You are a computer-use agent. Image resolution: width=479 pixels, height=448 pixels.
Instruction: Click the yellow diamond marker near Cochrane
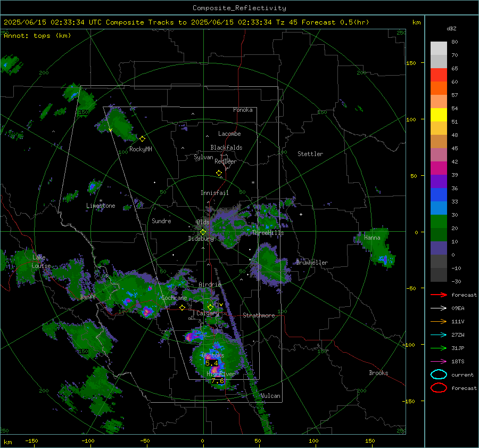pyautogui.click(x=182, y=307)
